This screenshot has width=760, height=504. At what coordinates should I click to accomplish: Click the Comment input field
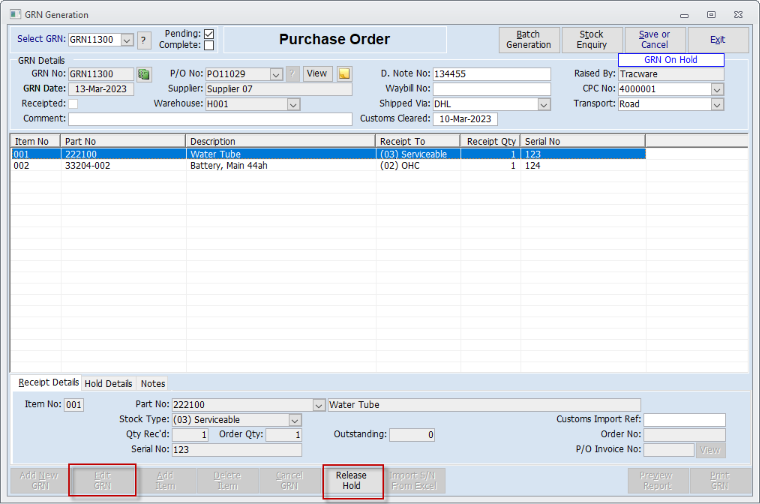point(210,119)
